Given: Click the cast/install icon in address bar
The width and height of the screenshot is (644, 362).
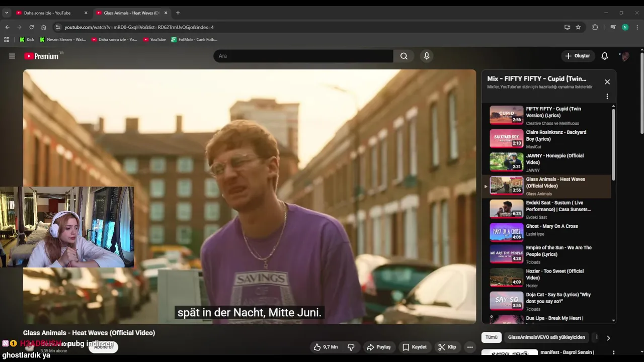Looking at the screenshot, I should click(x=567, y=27).
